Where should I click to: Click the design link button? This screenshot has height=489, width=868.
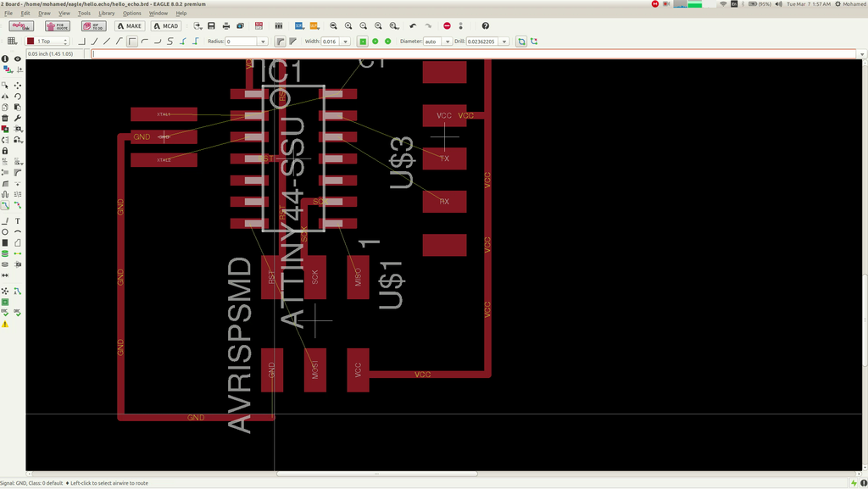tap(21, 26)
